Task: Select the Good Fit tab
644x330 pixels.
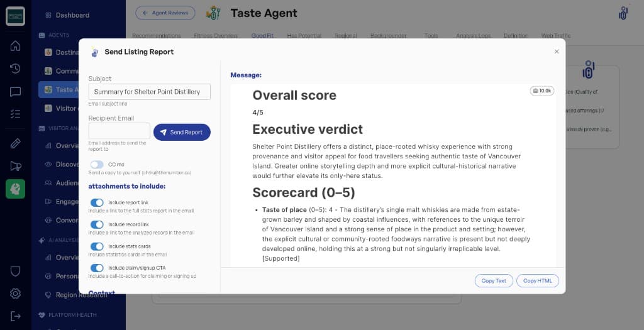Action: pos(262,36)
